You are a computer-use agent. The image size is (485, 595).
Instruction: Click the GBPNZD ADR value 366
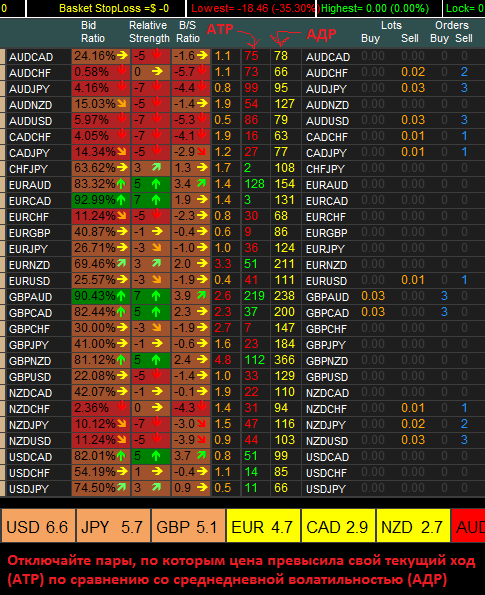[285, 360]
